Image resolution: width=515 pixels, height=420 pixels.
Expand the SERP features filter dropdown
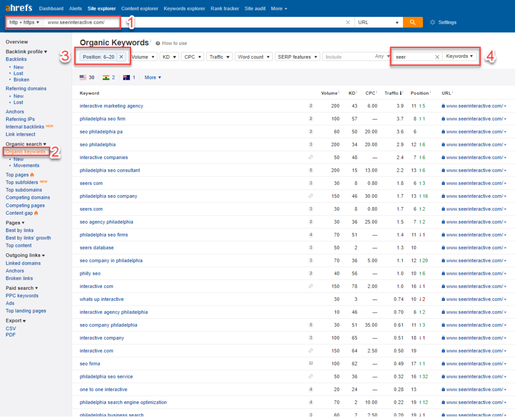point(297,57)
